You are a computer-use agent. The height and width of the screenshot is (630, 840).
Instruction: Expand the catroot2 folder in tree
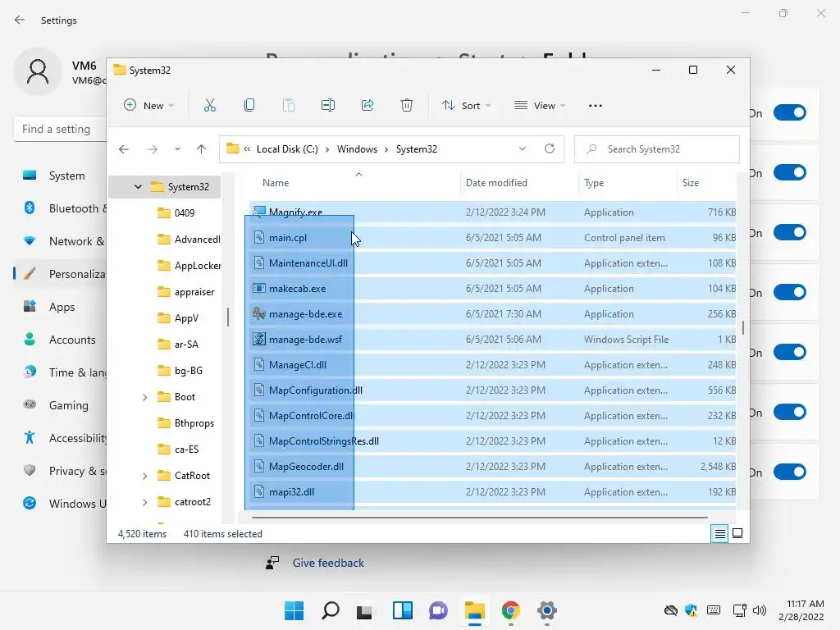coord(144,502)
